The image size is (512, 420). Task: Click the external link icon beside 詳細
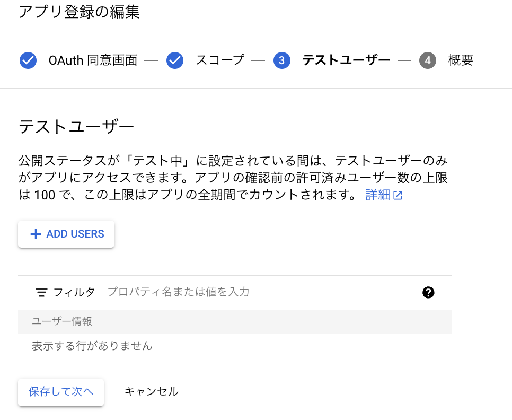(x=398, y=196)
